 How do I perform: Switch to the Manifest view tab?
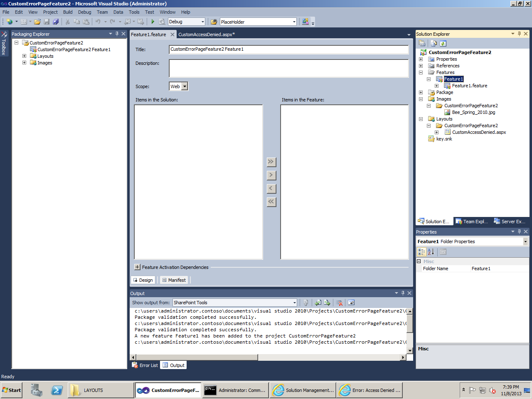click(x=174, y=280)
